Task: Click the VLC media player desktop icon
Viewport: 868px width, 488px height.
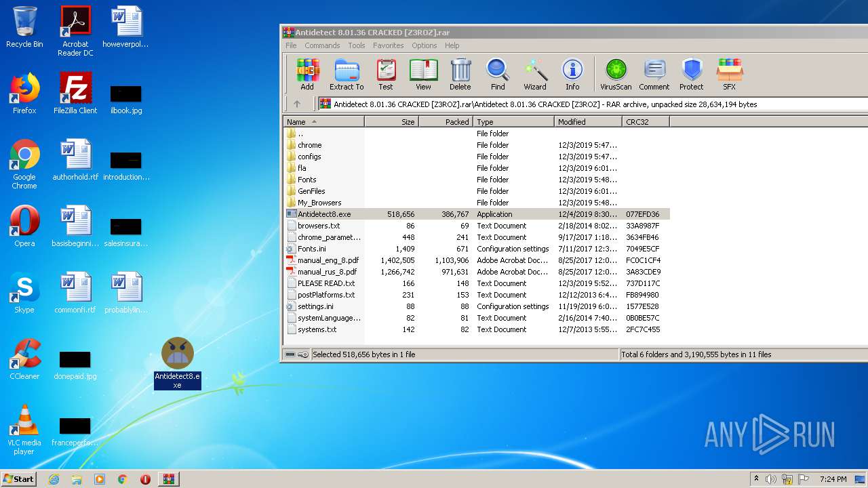Action: coord(24,430)
